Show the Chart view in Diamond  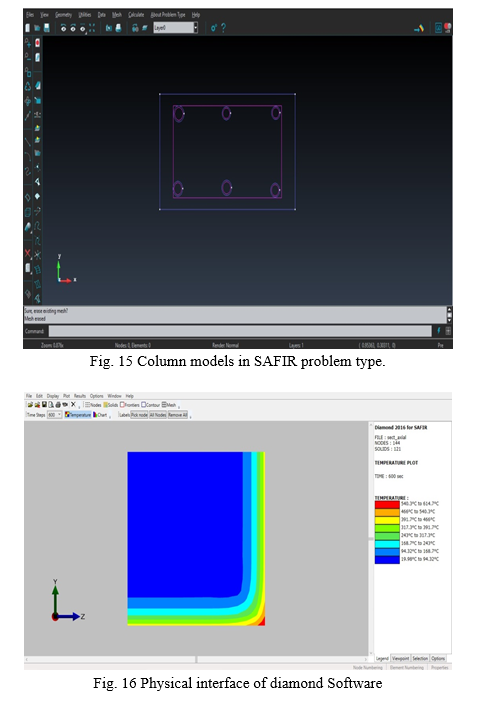(x=100, y=415)
